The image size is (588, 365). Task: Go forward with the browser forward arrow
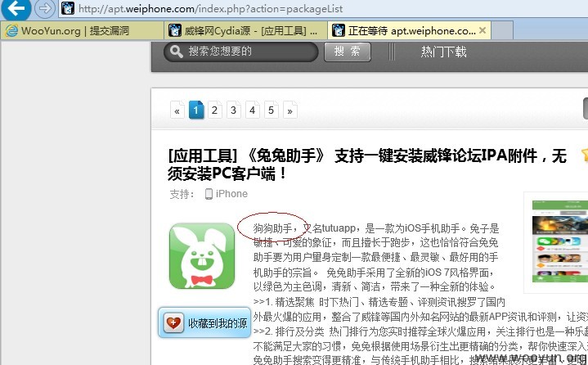45,8
